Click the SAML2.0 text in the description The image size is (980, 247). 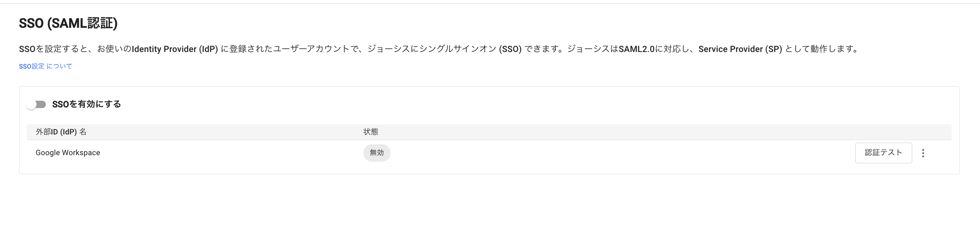[637, 49]
